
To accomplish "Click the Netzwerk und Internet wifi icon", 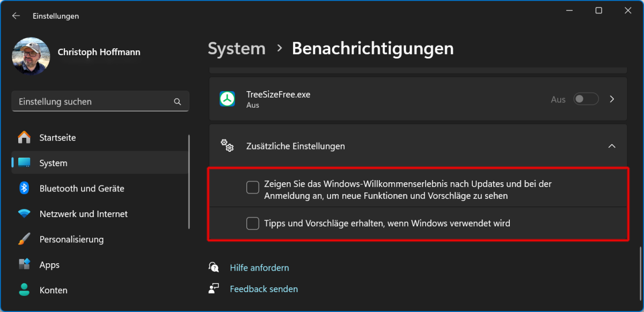I will [x=24, y=214].
